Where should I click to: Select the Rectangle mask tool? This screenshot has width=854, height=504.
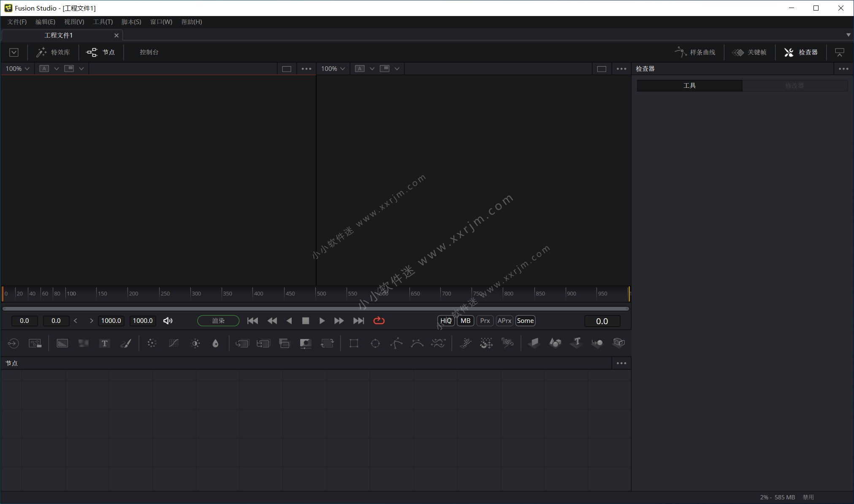(x=354, y=343)
